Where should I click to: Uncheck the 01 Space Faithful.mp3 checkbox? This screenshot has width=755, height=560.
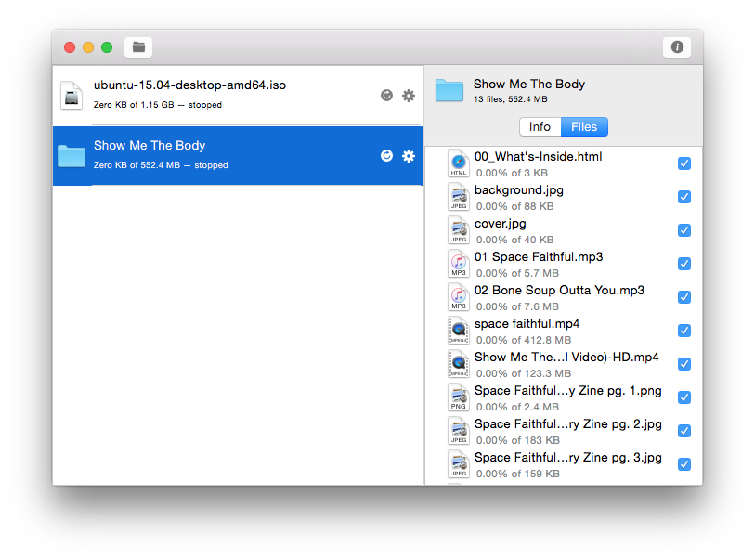[684, 264]
